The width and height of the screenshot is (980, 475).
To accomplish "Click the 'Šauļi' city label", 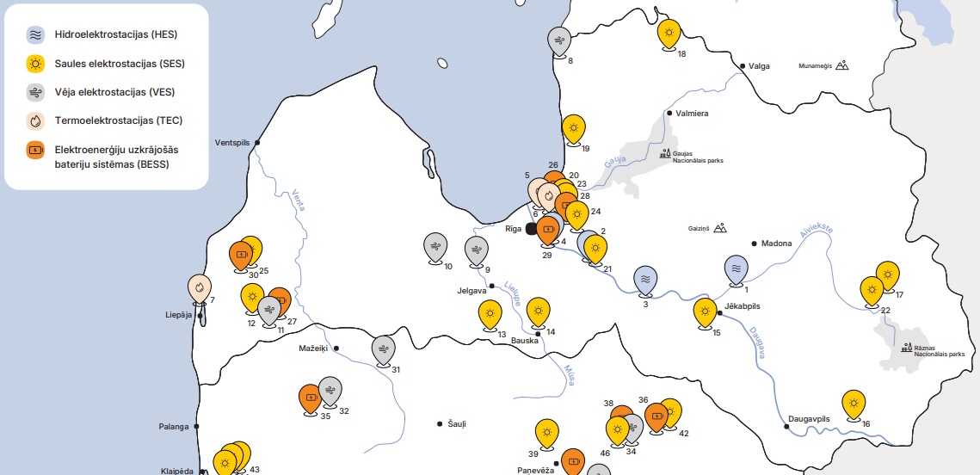I will (457, 424).
